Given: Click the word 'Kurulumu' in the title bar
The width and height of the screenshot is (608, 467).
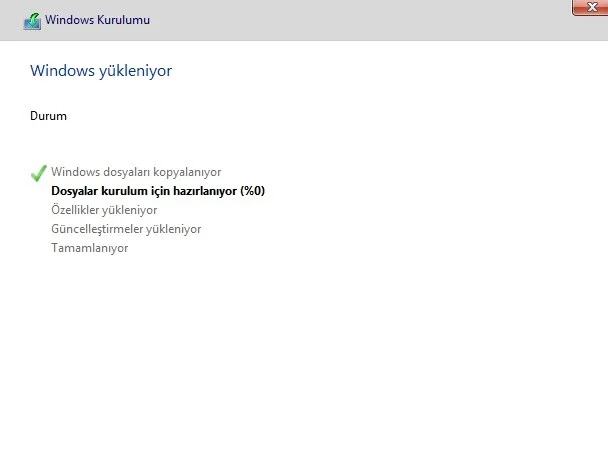Looking at the screenshot, I should [127, 20].
